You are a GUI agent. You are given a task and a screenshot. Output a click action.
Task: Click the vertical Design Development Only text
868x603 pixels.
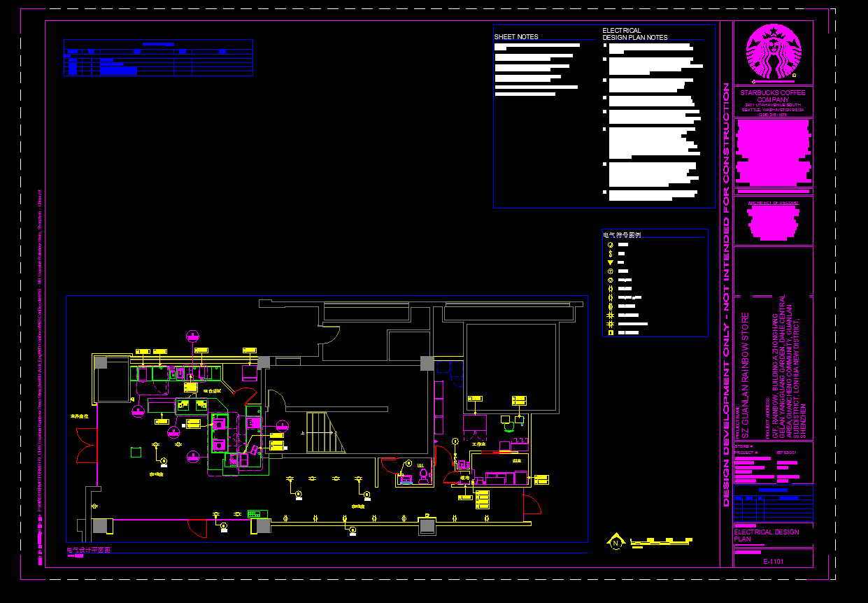click(x=726, y=294)
